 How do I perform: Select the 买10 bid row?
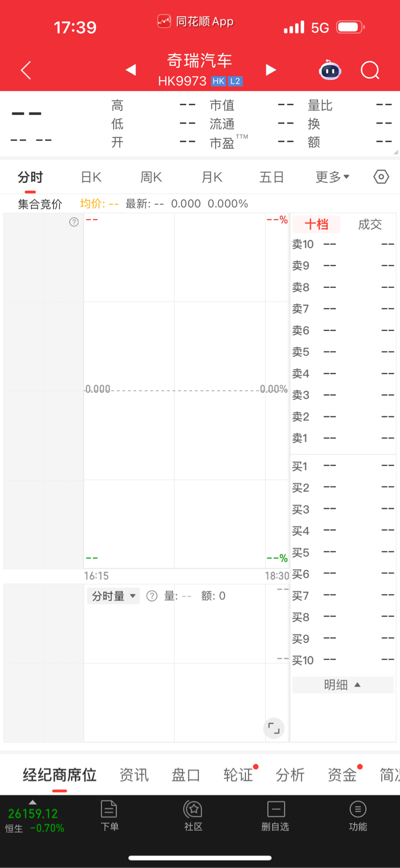tap(343, 661)
